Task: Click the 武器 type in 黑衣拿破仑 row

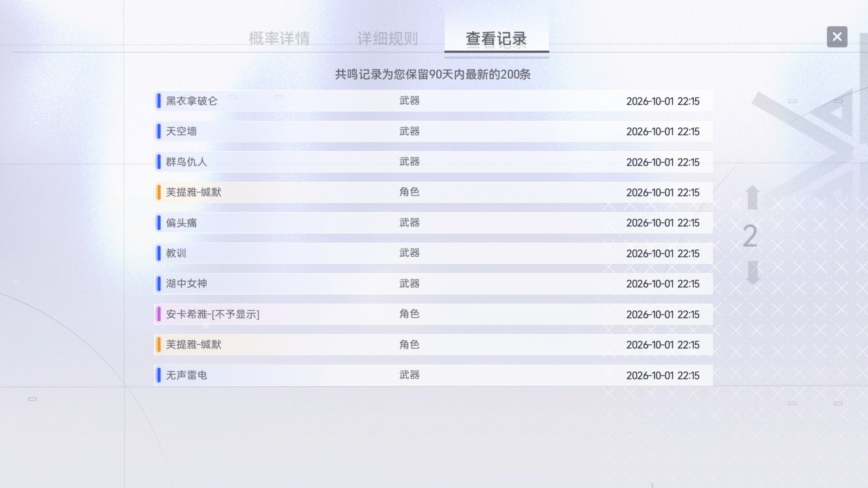Action: pos(410,101)
